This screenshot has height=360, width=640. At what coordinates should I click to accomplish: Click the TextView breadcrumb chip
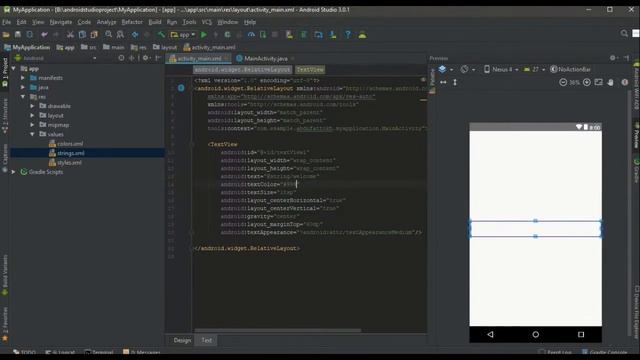310,69
